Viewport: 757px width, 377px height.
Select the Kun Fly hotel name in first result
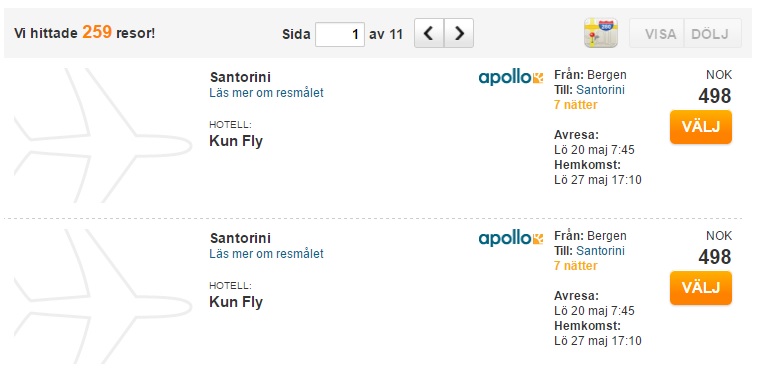pyautogui.click(x=236, y=141)
